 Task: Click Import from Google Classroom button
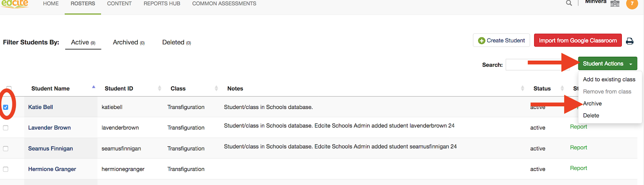[578, 41]
